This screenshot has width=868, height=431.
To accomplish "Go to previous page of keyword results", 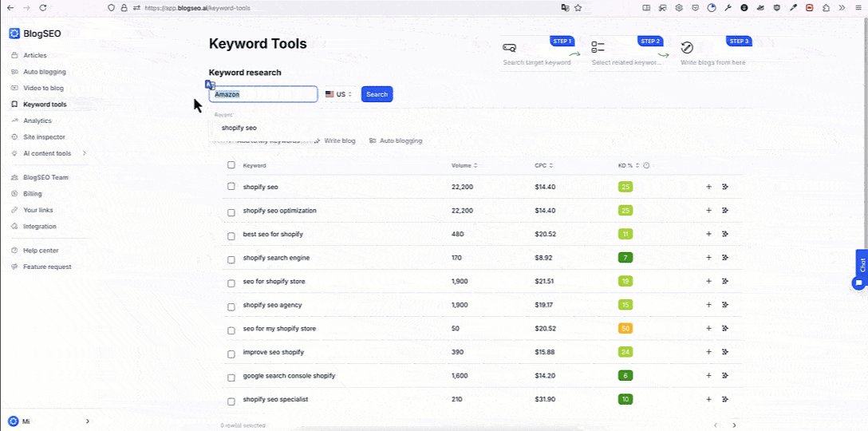I will tap(716, 425).
